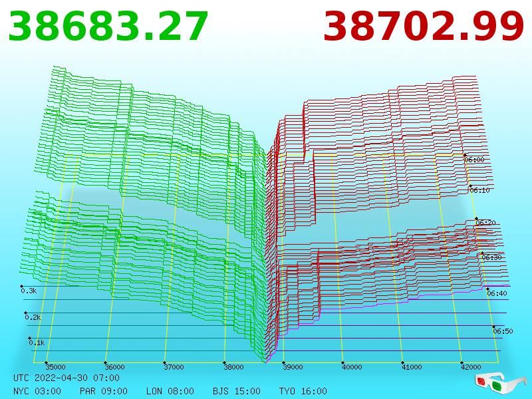Click the NYC 03:00 time label
Screen dimensions: 532x399
[x=37, y=391]
